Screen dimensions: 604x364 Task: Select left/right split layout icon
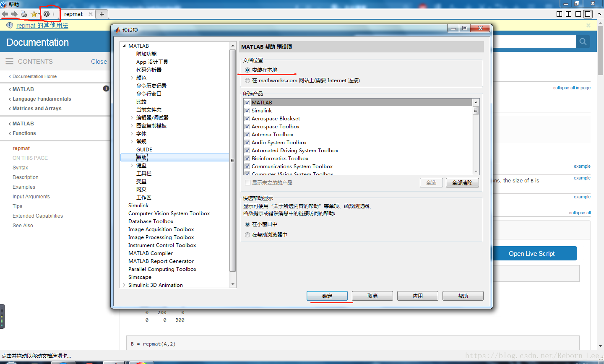568,14
